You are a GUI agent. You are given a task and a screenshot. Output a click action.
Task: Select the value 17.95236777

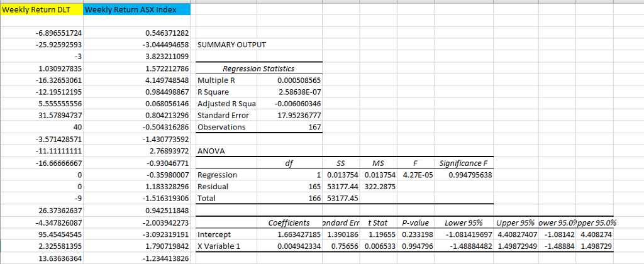[299, 116]
